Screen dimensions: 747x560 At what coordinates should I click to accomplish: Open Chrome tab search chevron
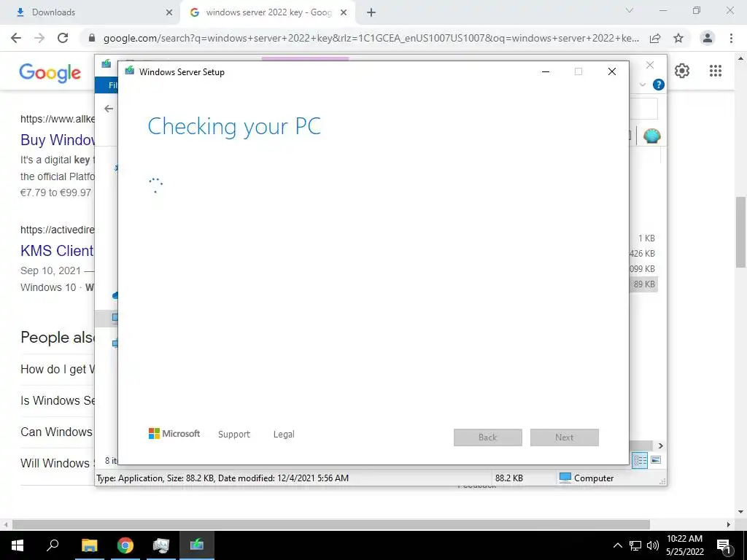[630, 10]
